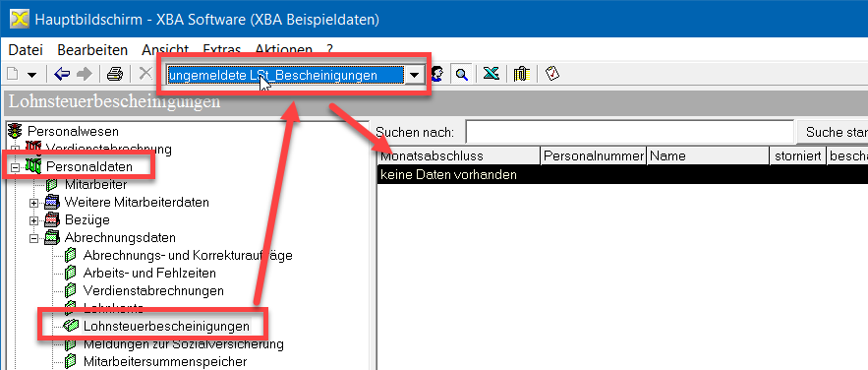868x370 pixels.
Task: Click the 'Suche starten' button
Action: click(x=833, y=133)
